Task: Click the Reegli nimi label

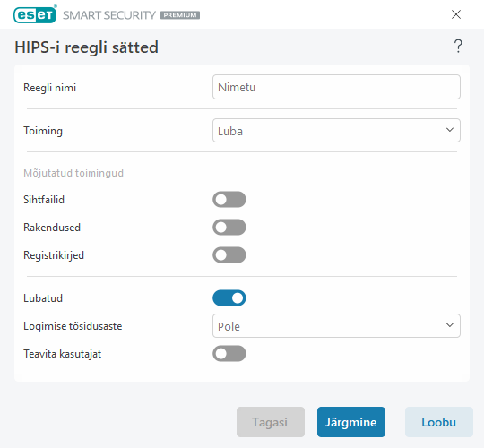Action: pyautogui.click(x=49, y=88)
